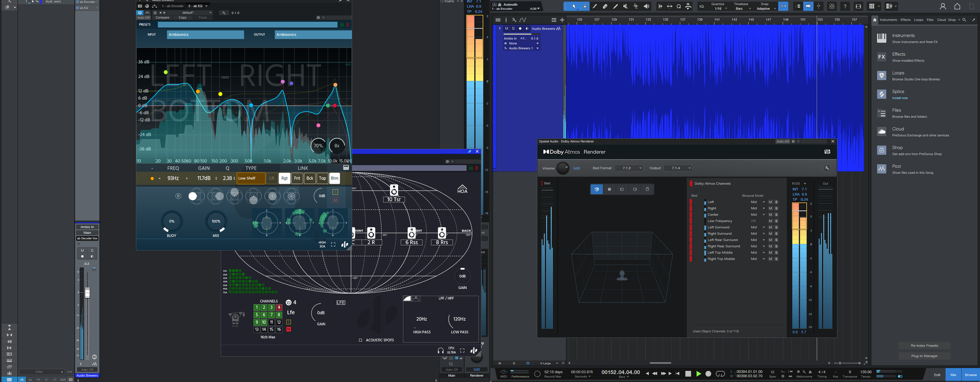Solo the Center channel in Dolby renderer
Screen dimensions: 980x382
coord(776,215)
